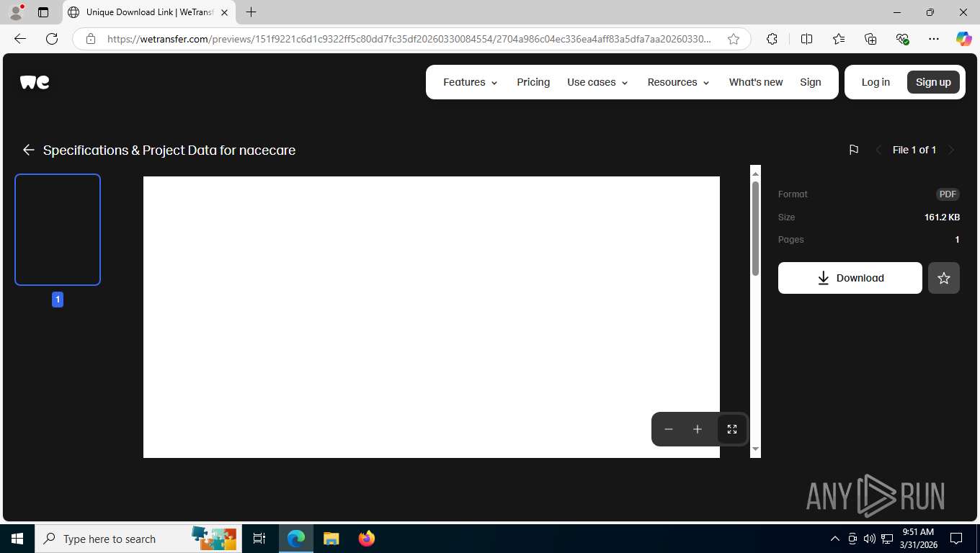Image resolution: width=980 pixels, height=553 pixels.
Task: Open What's new page
Action: (x=755, y=82)
